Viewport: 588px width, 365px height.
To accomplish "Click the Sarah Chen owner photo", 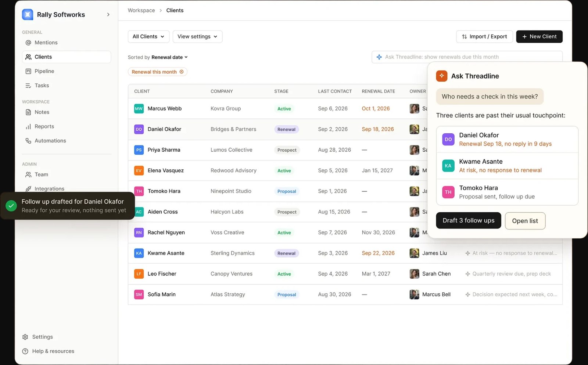I will click(x=415, y=274).
